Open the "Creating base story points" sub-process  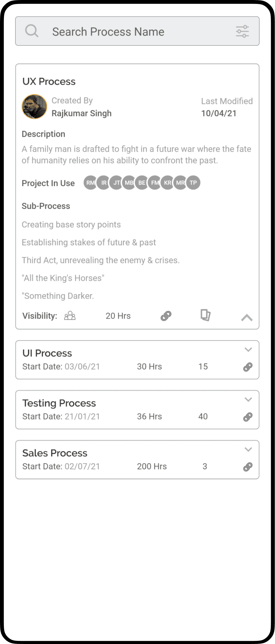click(71, 225)
